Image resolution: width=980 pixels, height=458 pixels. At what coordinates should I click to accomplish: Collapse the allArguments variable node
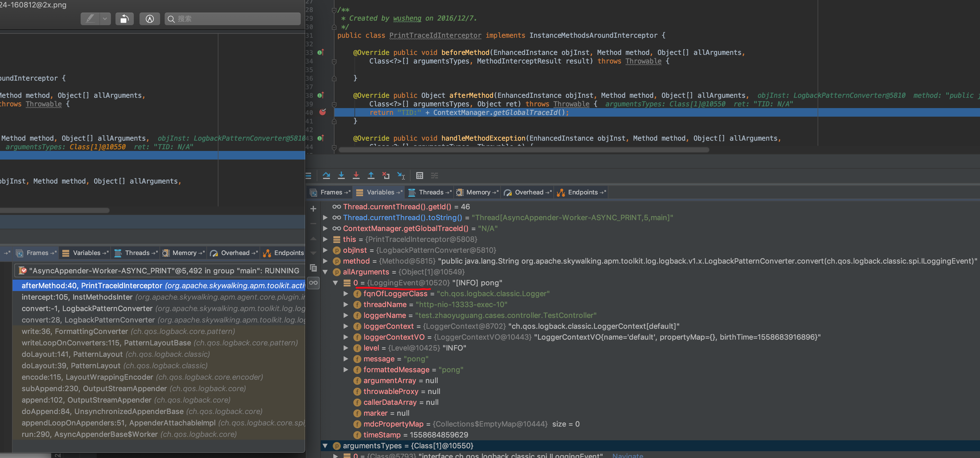click(x=325, y=272)
